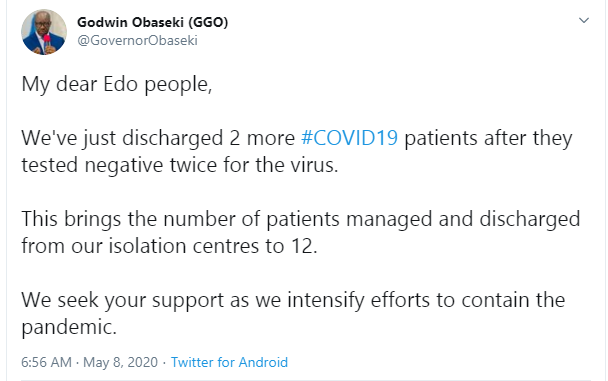Visit the @GovernorObaseki handle link
Viewport: 608px width, 381px height.
(x=138, y=40)
